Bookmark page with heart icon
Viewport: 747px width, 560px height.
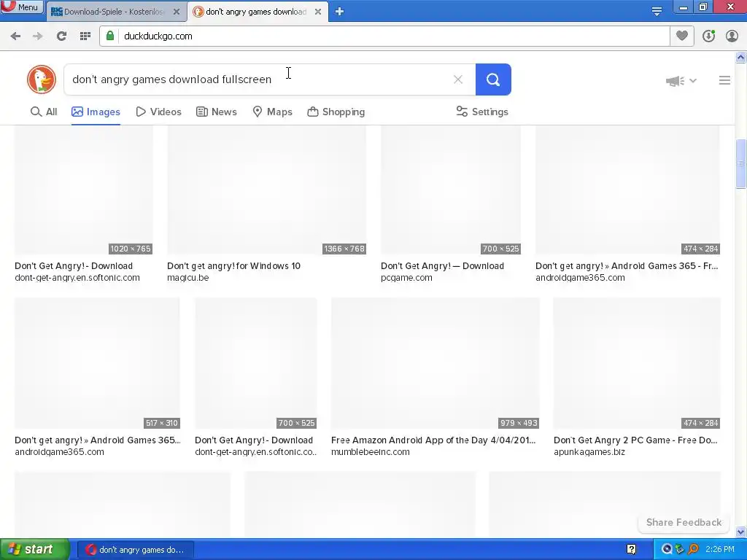(x=682, y=36)
